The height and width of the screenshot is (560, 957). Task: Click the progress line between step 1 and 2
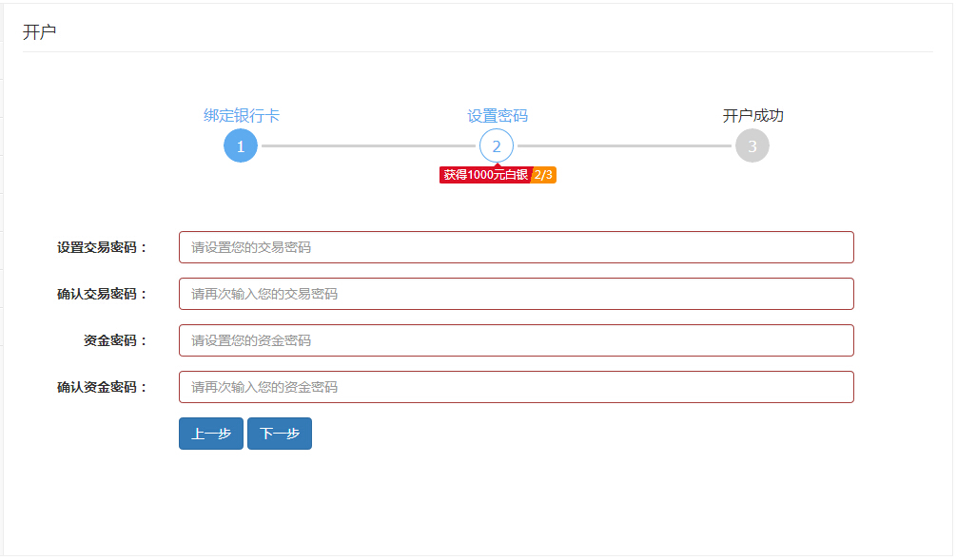(368, 145)
